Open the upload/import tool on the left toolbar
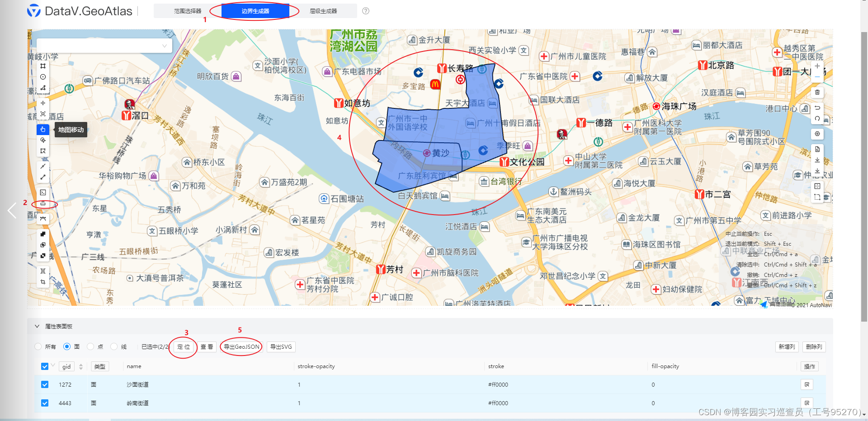This screenshot has height=421, width=868. pyautogui.click(x=43, y=204)
